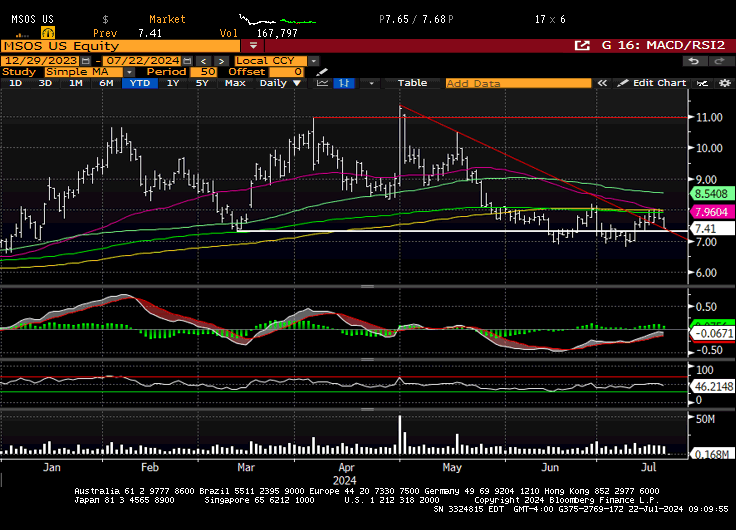Screen dimensions: 736x530
Task: Select the YTD range tab
Action: (140, 83)
